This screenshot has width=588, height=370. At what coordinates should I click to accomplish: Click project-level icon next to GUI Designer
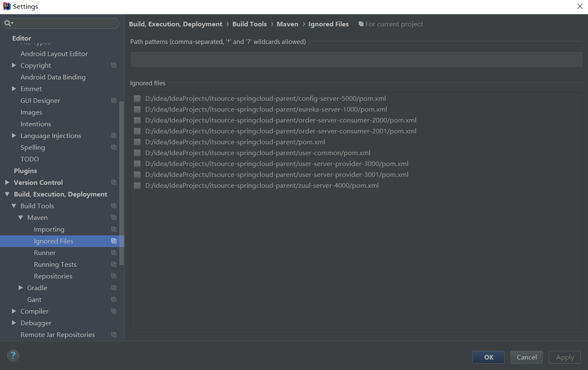click(x=114, y=100)
